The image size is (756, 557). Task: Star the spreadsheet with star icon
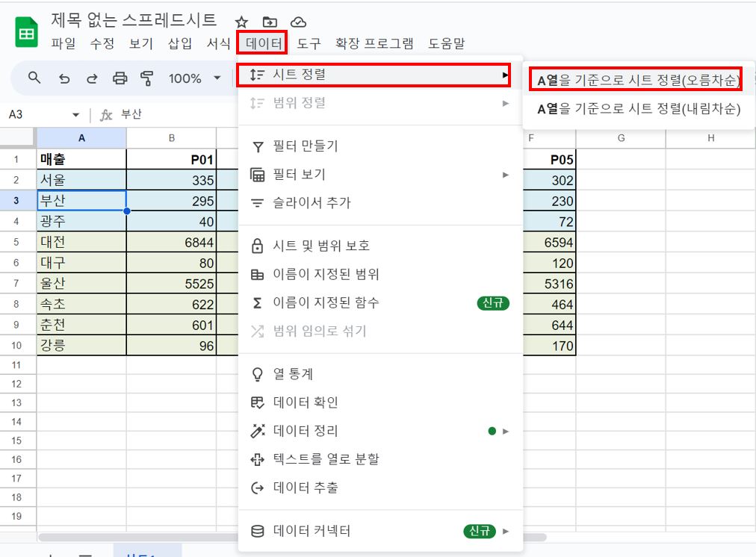pyautogui.click(x=241, y=22)
